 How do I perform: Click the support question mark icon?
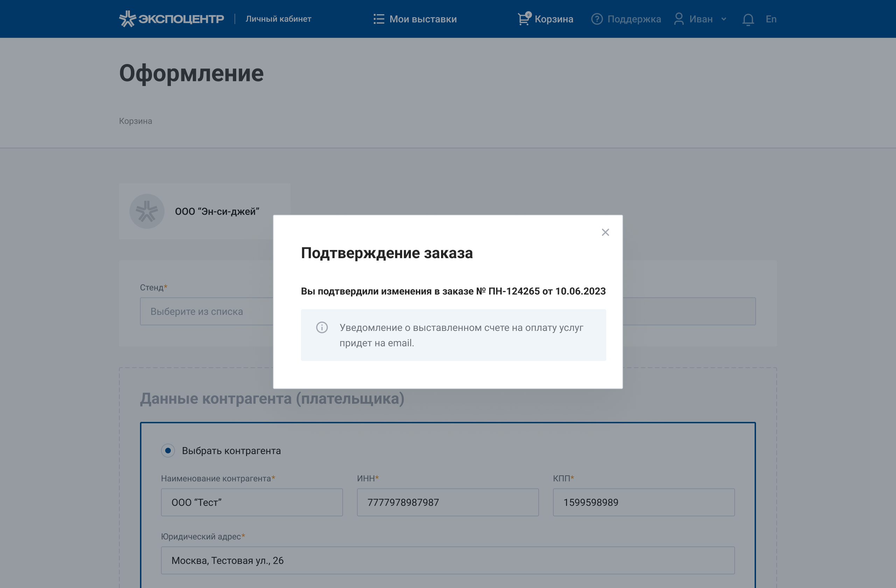coord(597,19)
